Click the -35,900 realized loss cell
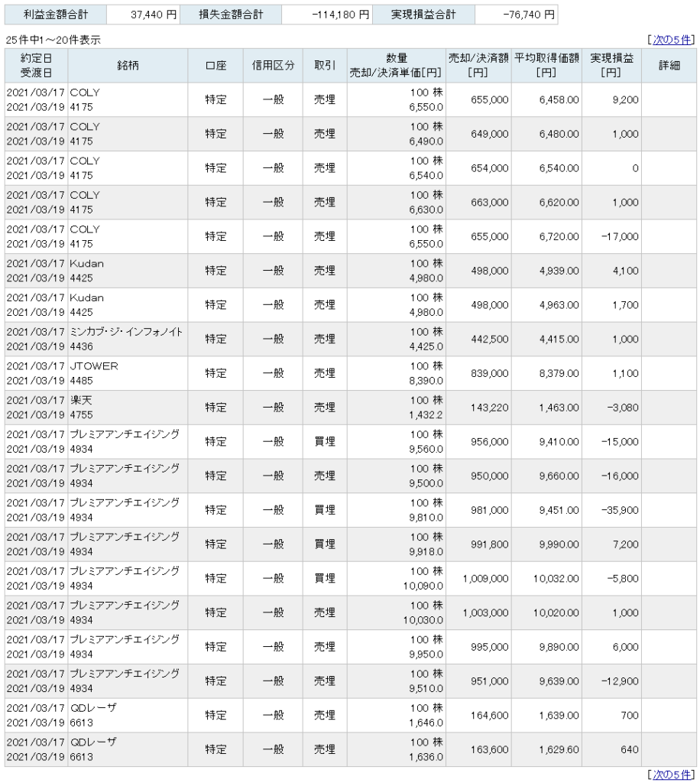Image resolution: width=700 pixels, height=783 pixels. (611, 510)
